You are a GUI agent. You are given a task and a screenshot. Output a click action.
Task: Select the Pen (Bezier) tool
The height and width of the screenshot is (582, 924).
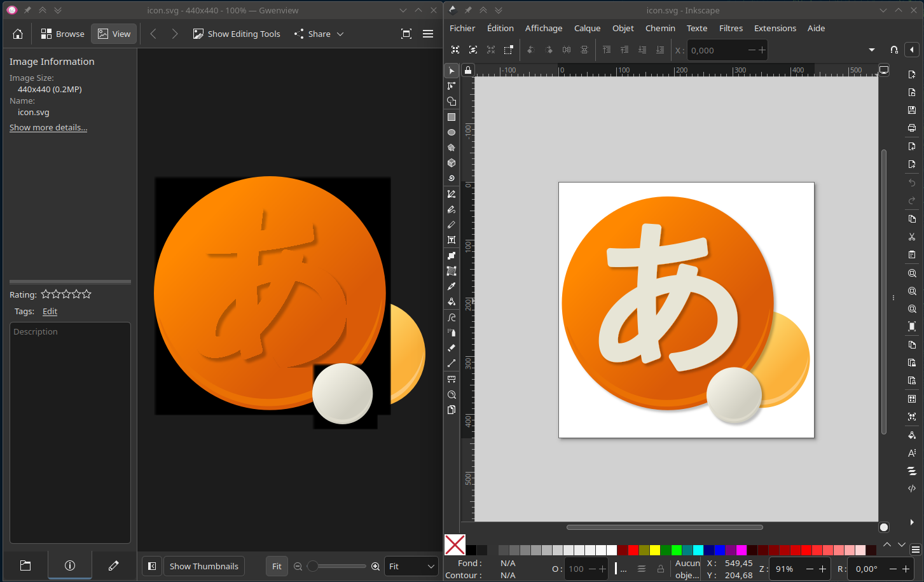click(x=452, y=194)
